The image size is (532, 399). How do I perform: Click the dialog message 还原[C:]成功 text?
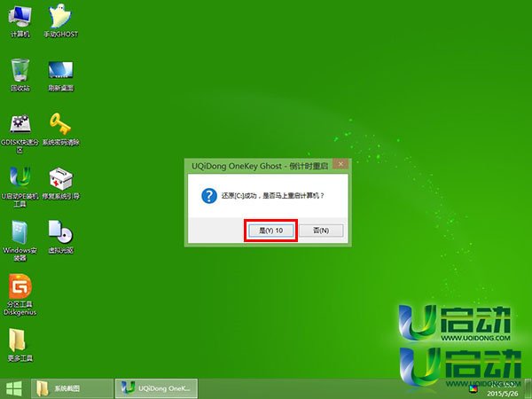tap(273, 196)
